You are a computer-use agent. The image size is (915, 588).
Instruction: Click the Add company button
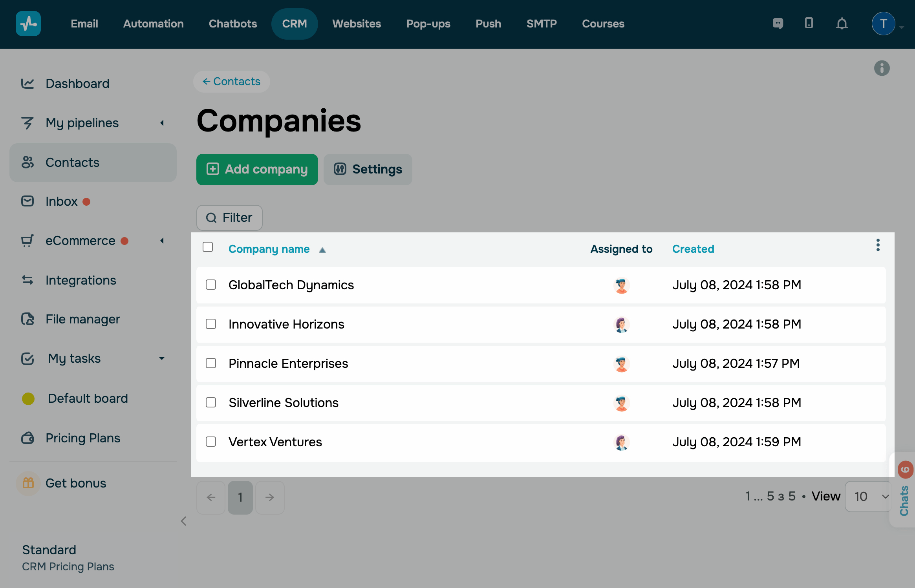257,170
